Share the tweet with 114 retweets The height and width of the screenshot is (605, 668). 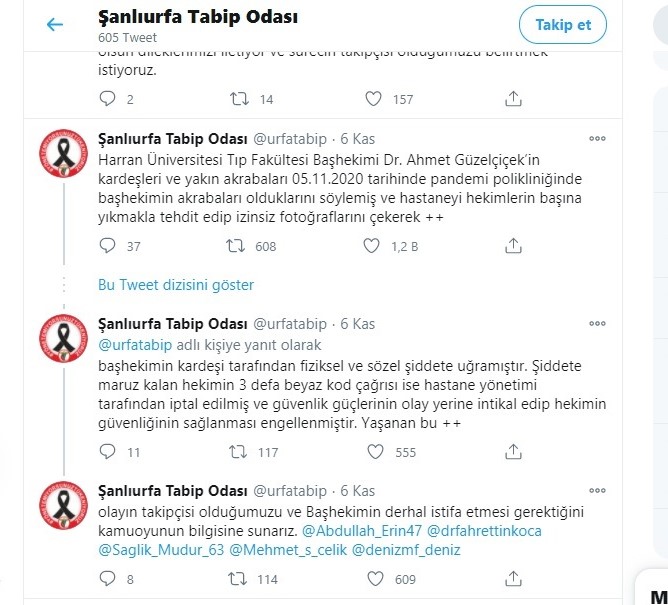(513, 579)
